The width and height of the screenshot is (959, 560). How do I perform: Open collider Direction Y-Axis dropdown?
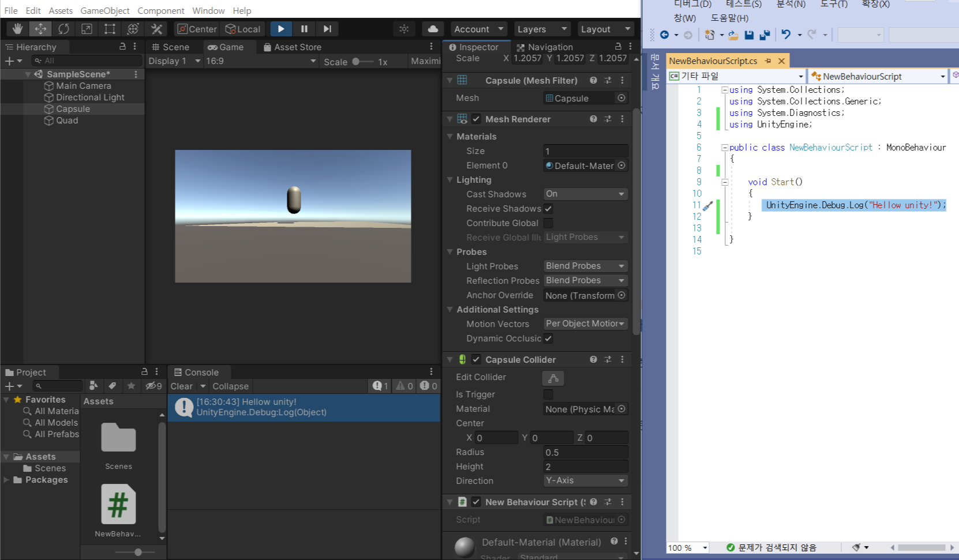(586, 480)
